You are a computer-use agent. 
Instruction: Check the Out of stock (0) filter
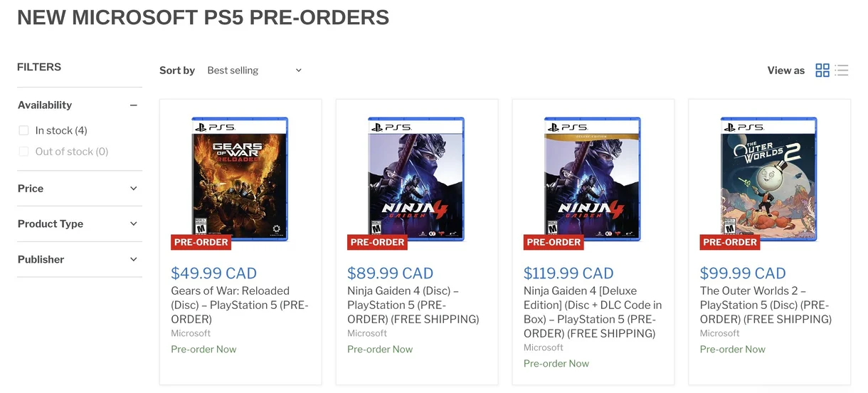(x=23, y=152)
